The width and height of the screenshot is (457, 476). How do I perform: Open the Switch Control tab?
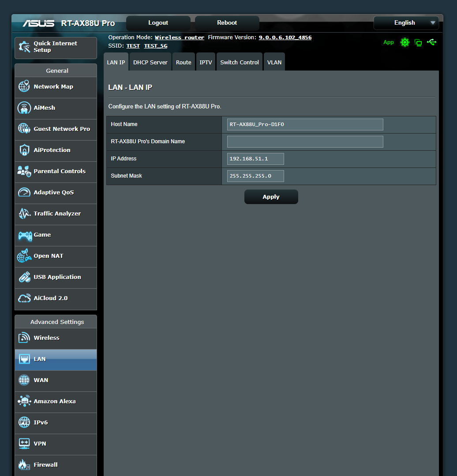240,62
